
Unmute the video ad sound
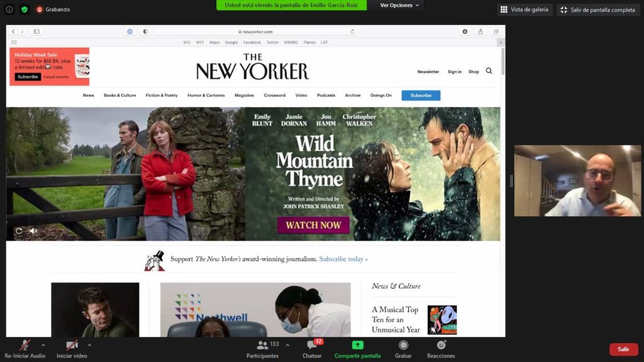click(34, 231)
